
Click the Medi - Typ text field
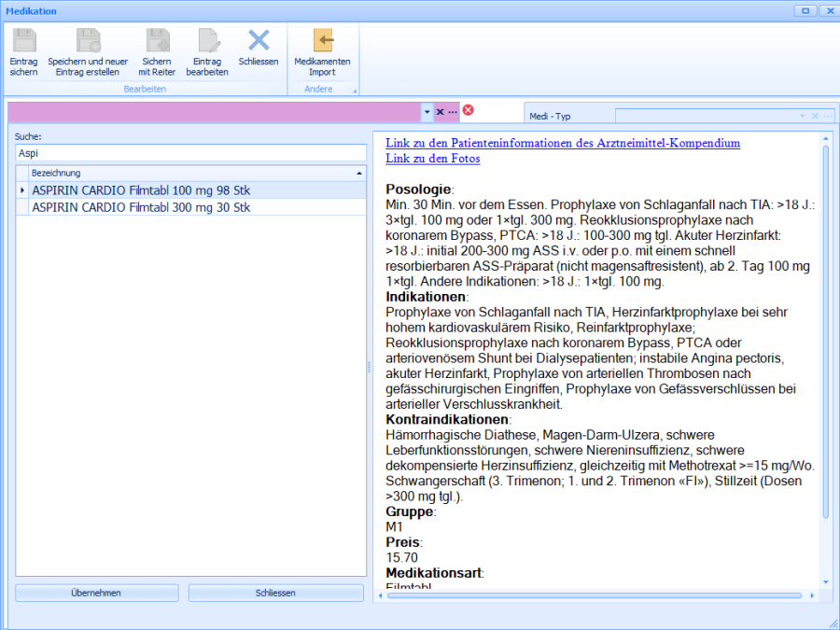[x=706, y=116]
